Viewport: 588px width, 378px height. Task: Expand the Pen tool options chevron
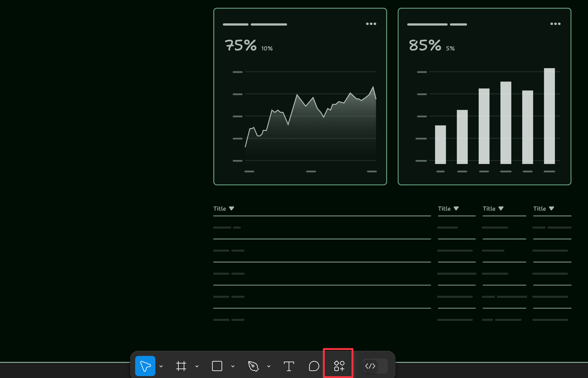click(269, 366)
